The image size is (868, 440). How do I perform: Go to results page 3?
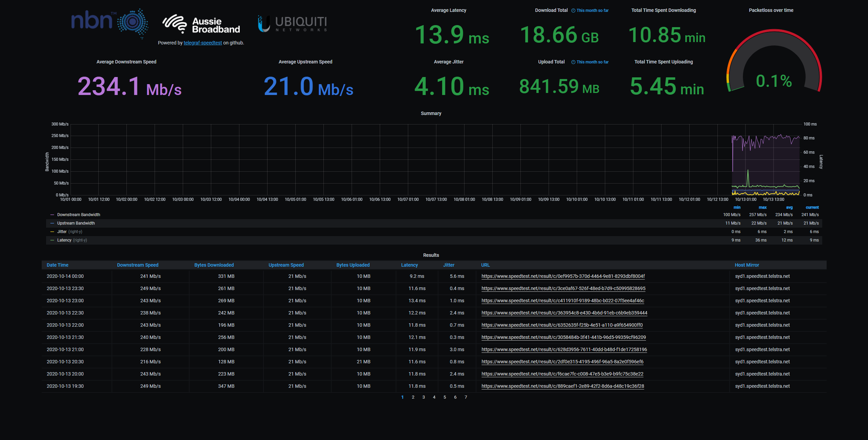click(x=423, y=397)
